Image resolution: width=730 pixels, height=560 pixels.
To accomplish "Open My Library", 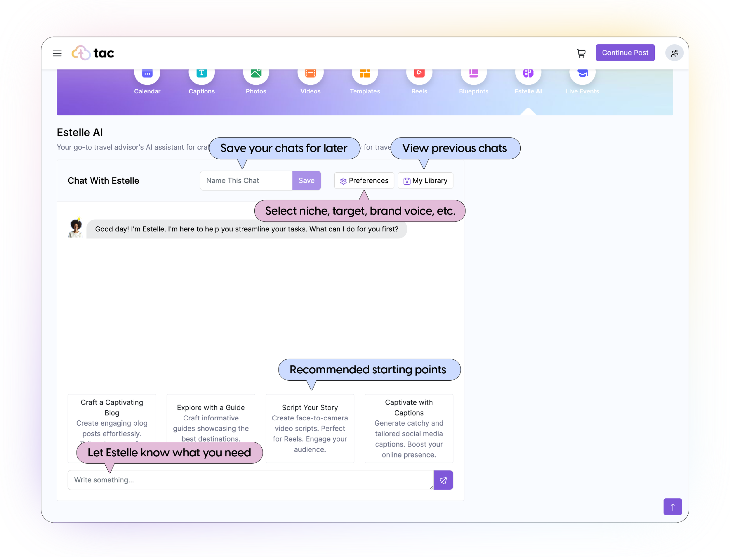I will click(x=425, y=181).
